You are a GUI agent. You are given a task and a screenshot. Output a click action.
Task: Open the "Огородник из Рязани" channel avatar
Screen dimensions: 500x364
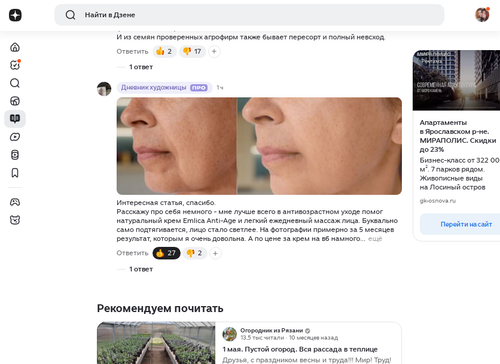[230, 334]
